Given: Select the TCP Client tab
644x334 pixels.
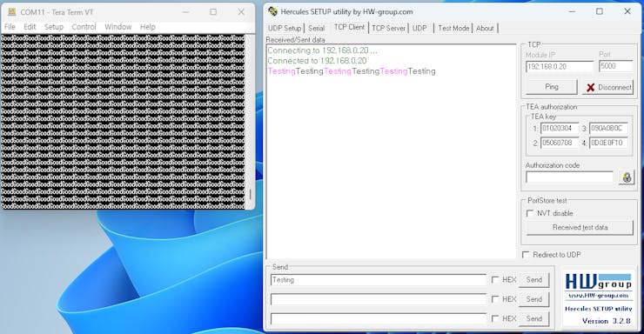Looking at the screenshot, I should point(349,27).
